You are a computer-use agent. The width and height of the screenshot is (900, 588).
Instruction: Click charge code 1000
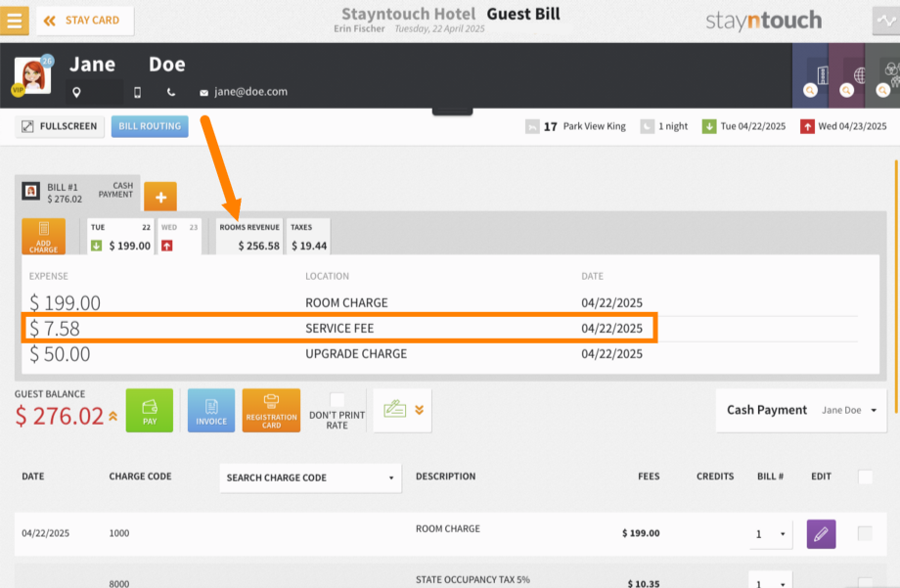click(118, 533)
